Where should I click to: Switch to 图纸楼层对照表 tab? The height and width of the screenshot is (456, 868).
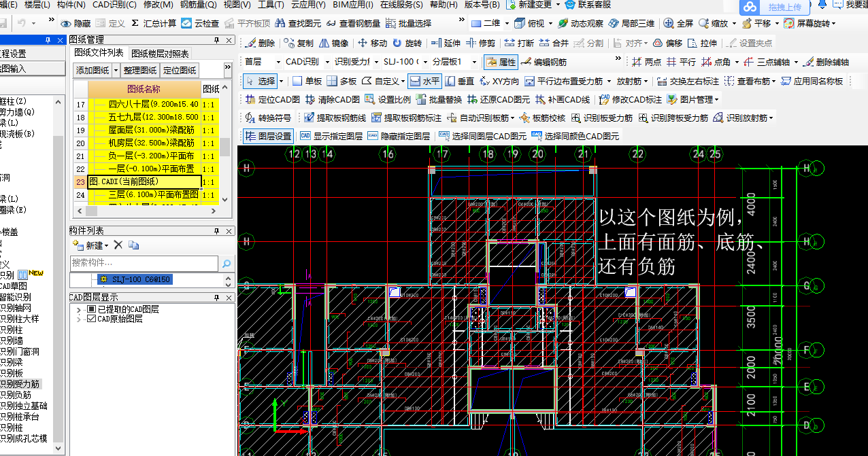point(161,53)
